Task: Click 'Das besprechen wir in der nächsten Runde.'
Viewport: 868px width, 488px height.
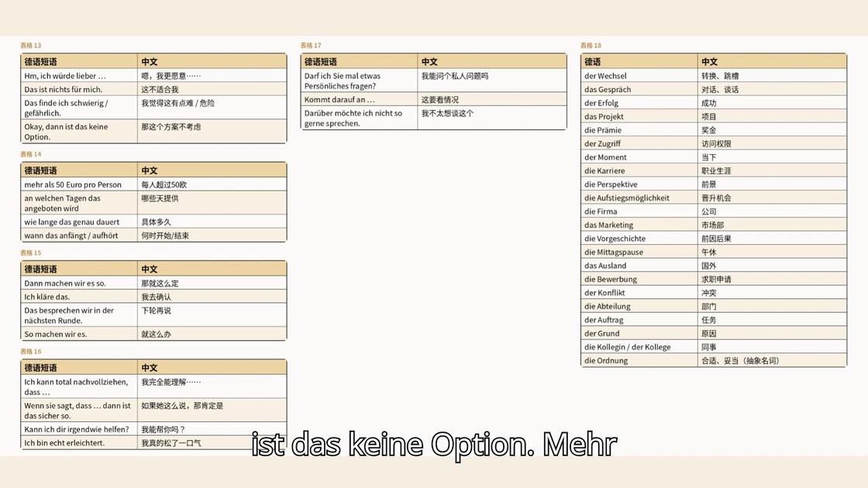Action: pos(69,315)
